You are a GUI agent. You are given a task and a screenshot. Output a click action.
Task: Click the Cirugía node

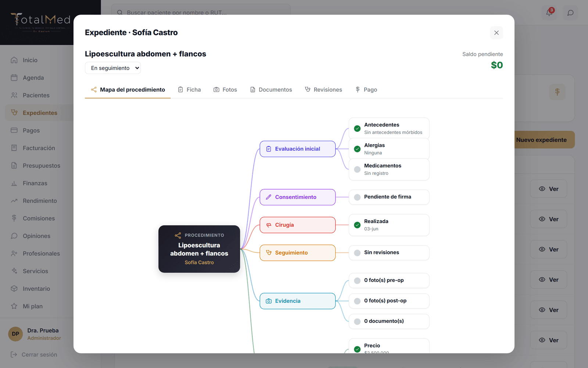tap(298, 225)
